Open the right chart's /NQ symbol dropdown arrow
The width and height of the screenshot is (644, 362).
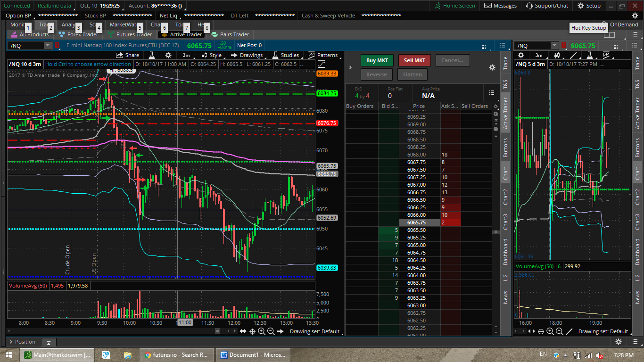tap(554, 46)
